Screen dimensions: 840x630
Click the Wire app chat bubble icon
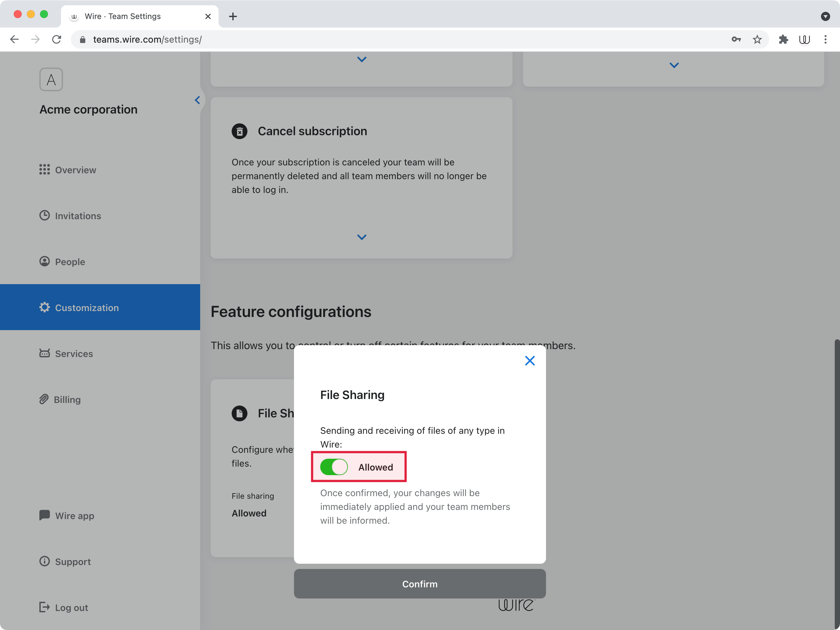44,515
